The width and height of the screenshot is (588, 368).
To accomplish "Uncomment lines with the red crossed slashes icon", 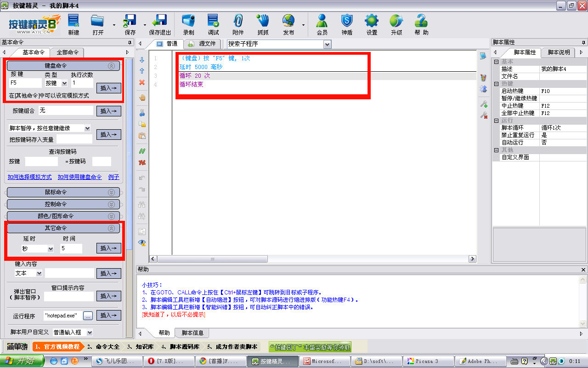I will pyautogui.click(x=142, y=162).
